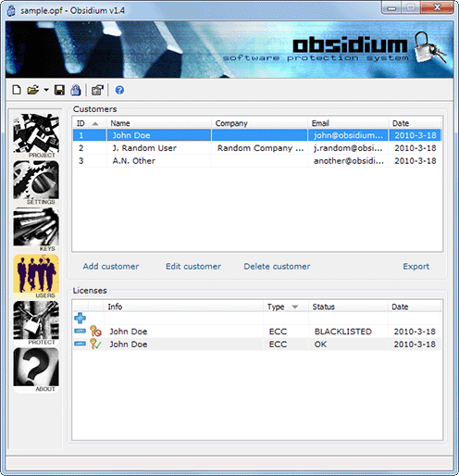Screen dimensions: 459x476
Task: Select the Protect sidebar section
Action: click(36, 323)
